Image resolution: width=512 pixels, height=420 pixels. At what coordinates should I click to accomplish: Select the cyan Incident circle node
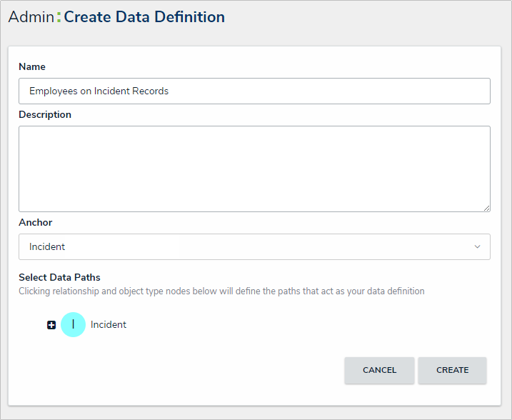coord(73,325)
